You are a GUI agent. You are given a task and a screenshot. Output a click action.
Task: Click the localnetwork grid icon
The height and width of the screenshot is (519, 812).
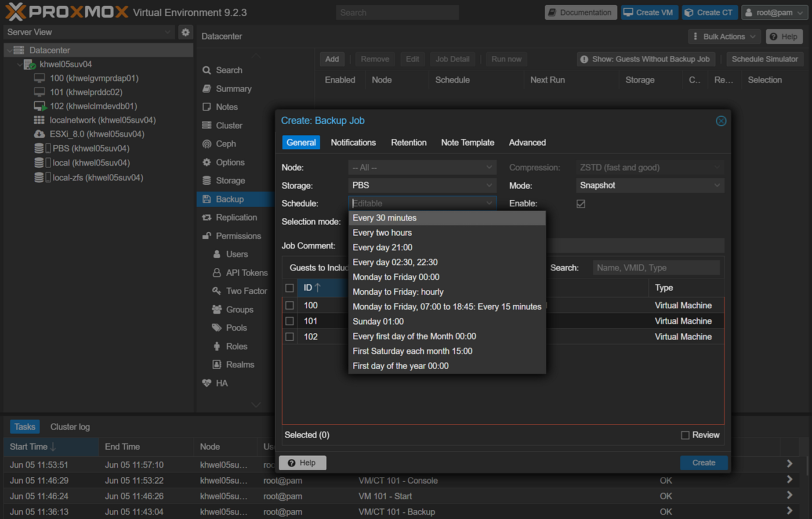click(x=39, y=120)
